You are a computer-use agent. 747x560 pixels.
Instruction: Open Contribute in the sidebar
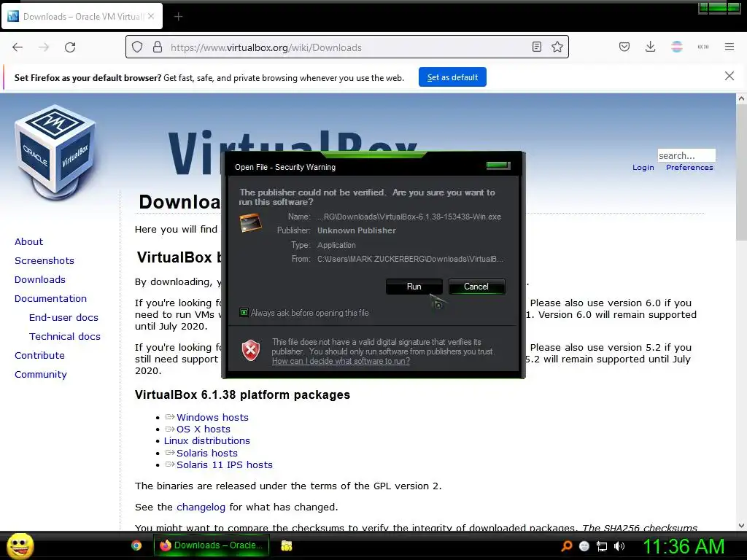point(39,356)
